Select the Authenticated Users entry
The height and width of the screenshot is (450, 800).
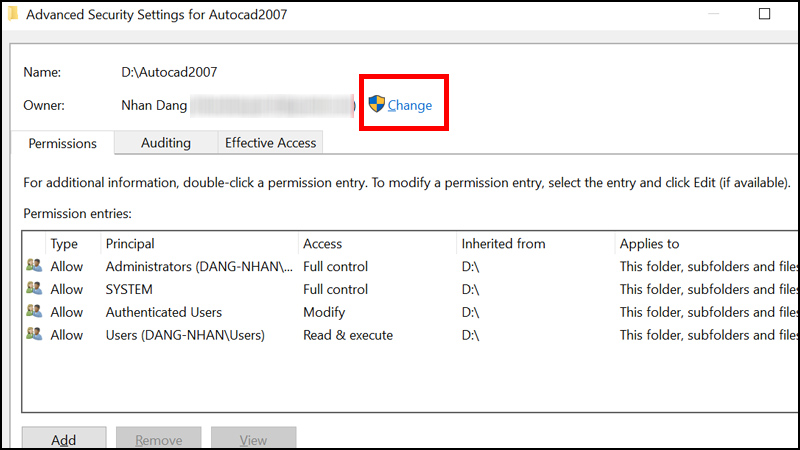(x=411, y=312)
